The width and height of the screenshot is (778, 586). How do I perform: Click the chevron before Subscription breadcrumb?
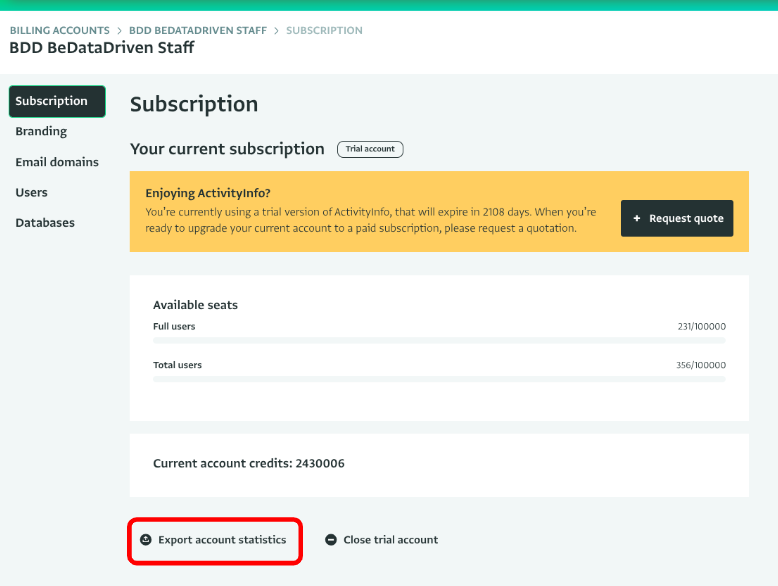[277, 31]
